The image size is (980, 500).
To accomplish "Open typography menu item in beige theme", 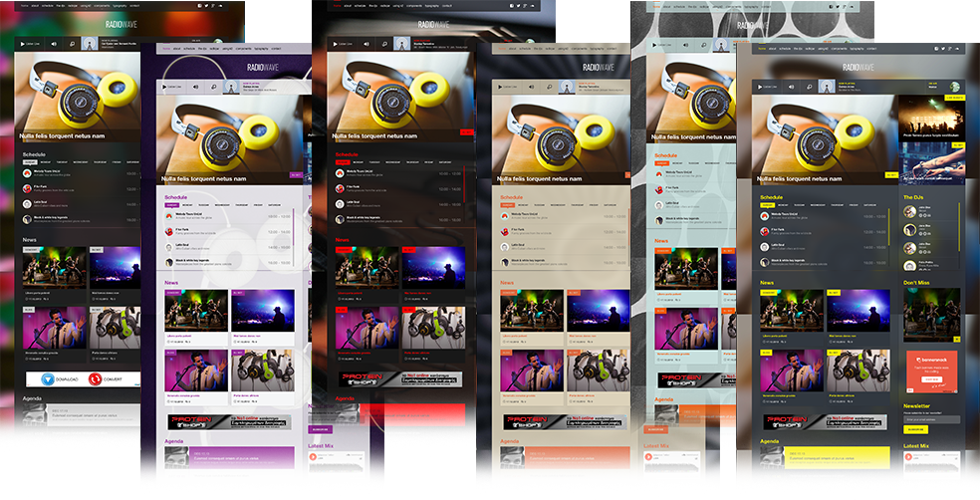I will coord(597,49).
